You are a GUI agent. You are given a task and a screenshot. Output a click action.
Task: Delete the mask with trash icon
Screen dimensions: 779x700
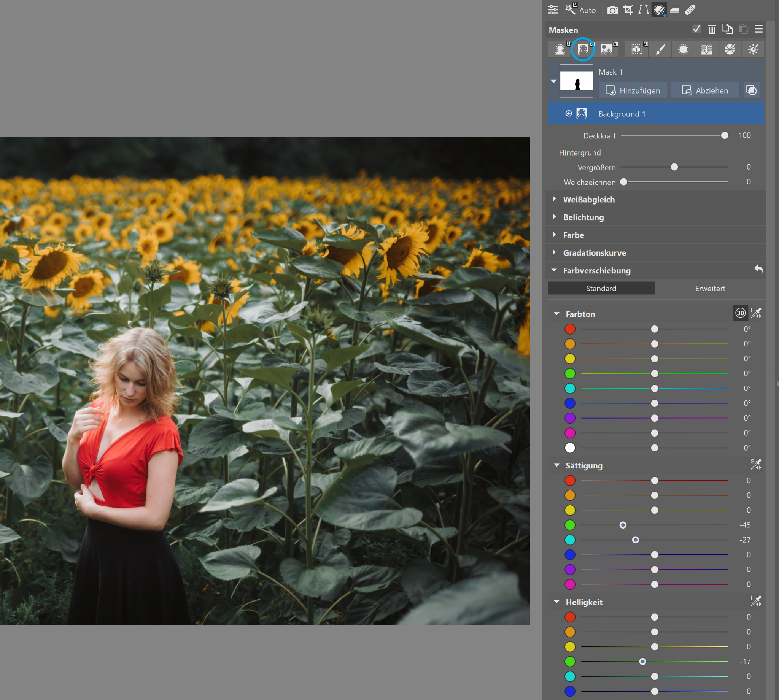tap(712, 29)
